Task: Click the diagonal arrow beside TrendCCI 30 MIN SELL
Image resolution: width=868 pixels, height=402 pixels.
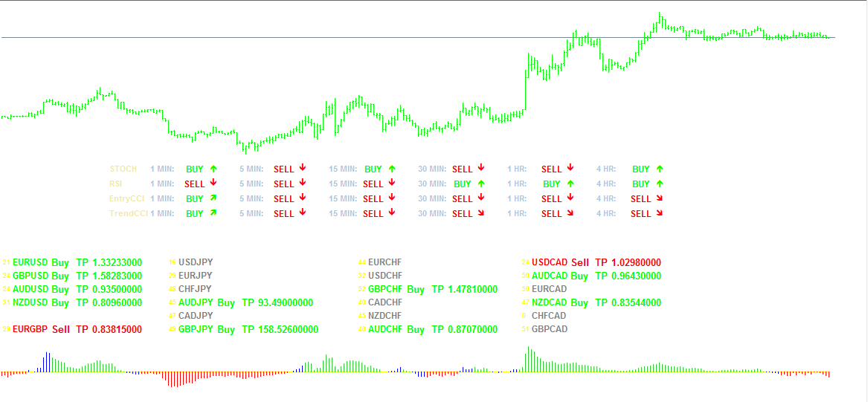Action: (x=481, y=213)
